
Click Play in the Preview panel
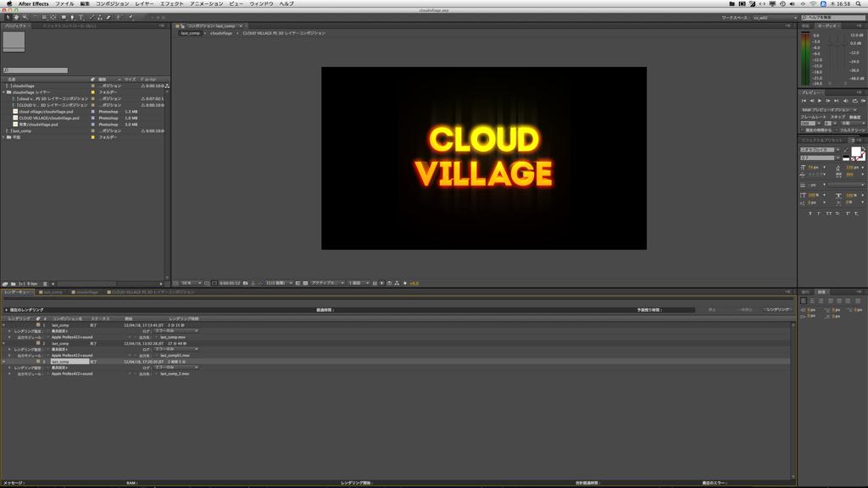tap(820, 101)
